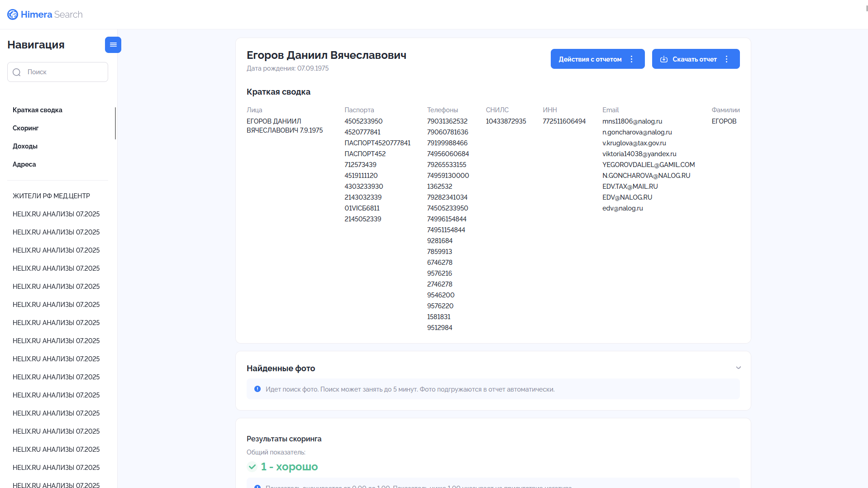This screenshot has width=868, height=488.
Task: Click passport entry 01VIСБ6811
Action: [362, 208]
